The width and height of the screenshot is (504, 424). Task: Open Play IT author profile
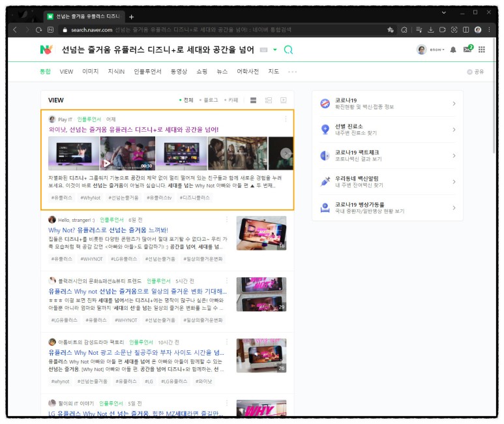pos(61,119)
